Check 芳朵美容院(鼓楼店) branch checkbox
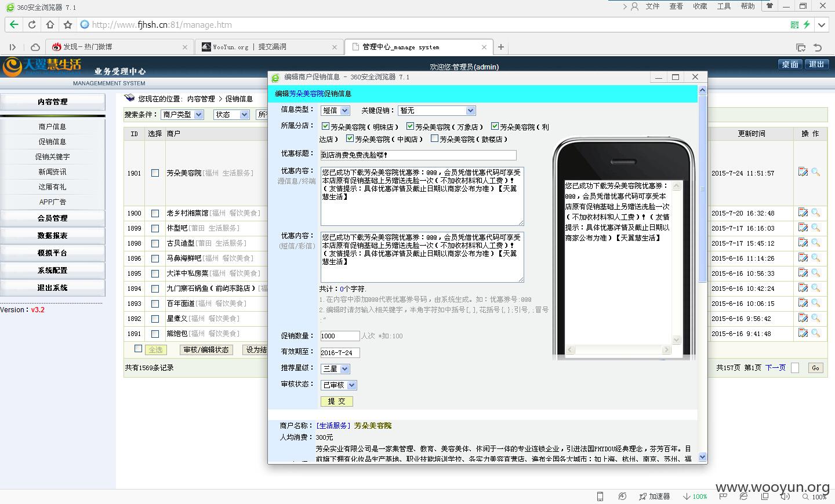 (434, 138)
